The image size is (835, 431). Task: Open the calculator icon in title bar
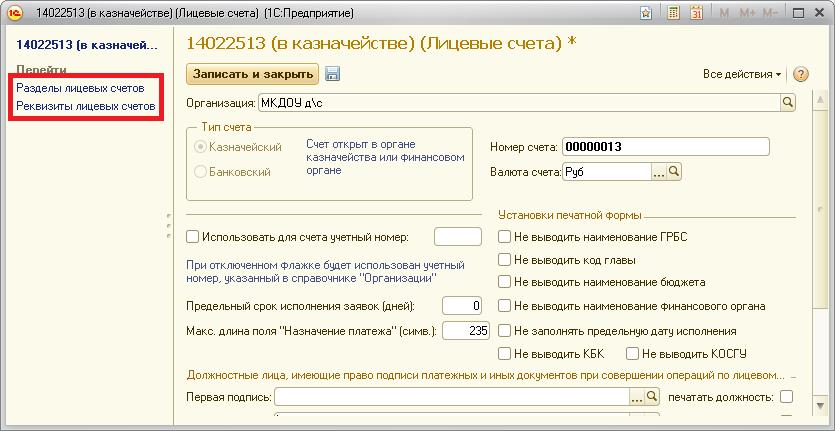pos(674,13)
